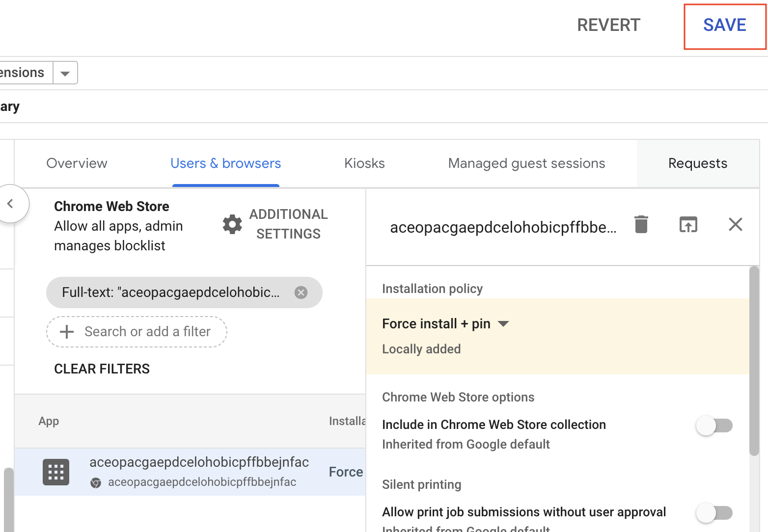Open app in Web Store icon
768x532 pixels.
[688, 224]
